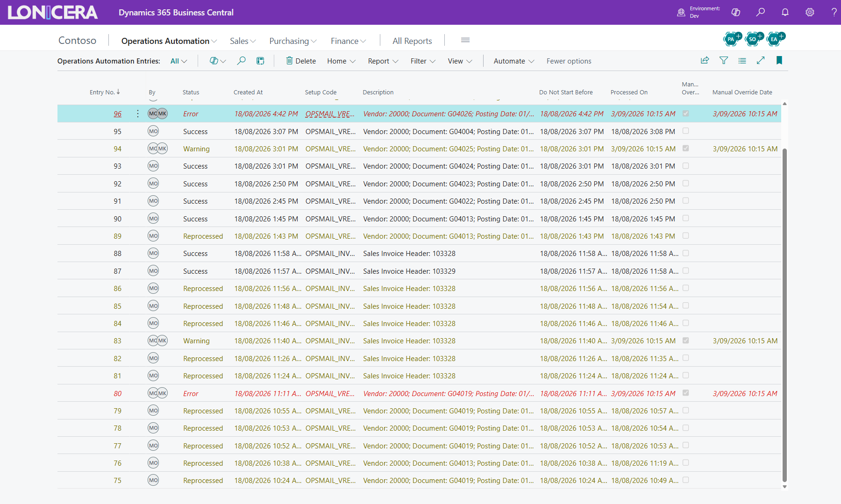Expand the Automate dropdown

tap(514, 61)
